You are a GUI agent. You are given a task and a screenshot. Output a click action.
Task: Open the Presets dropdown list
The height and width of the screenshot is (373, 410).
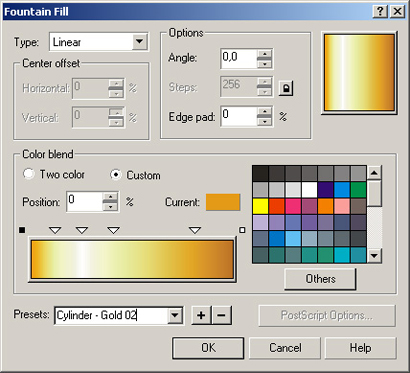(x=175, y=315)
